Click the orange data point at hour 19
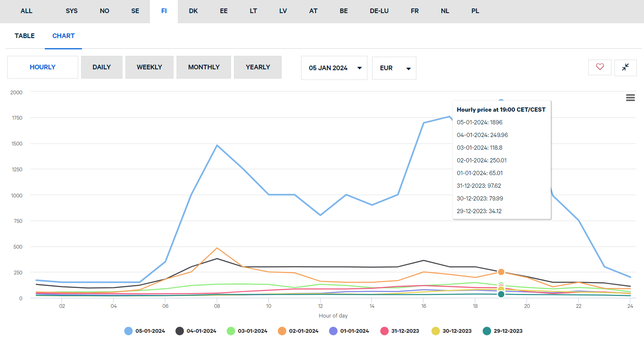This screenshot has height=351, width=644. click(501, 272)
